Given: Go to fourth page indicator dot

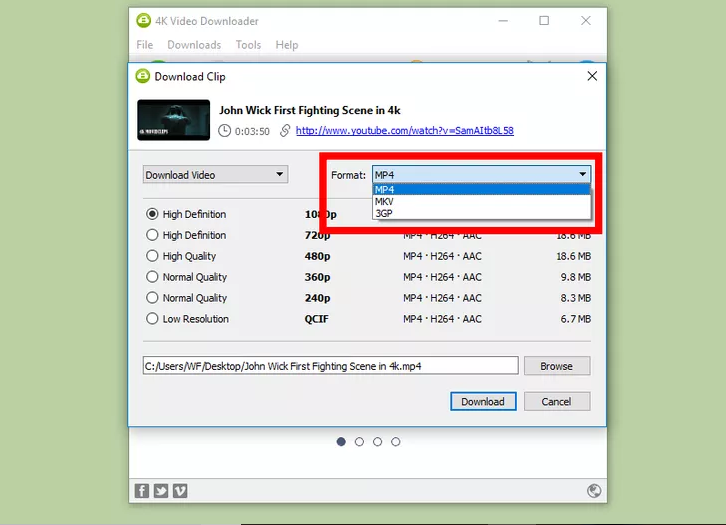Looking at the screenshot, I should tap(395, 442).
